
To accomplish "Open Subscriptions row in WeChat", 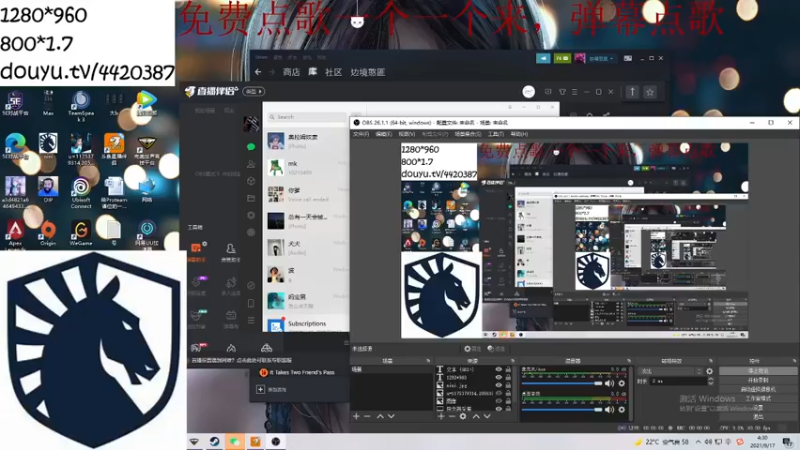I will [306, 324].
